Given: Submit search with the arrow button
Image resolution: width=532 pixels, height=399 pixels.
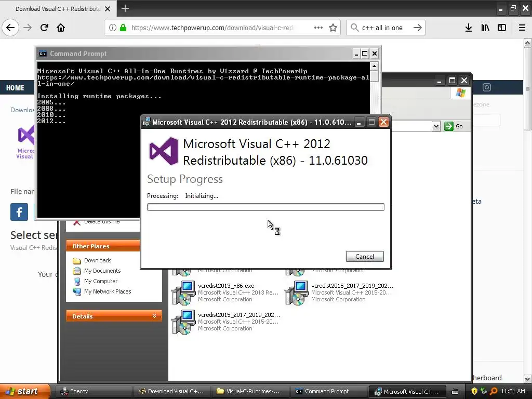Looking at the screenshot, I should tap(418, 28).
